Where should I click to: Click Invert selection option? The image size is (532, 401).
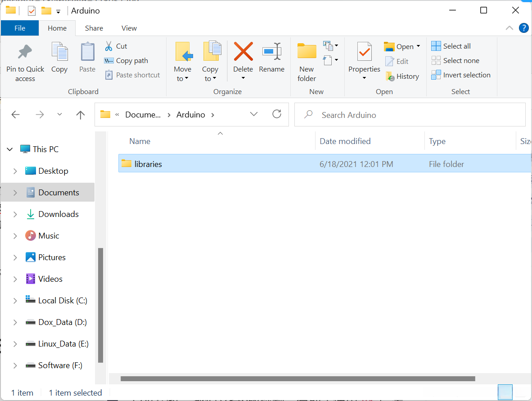click(x=461, y=75)
